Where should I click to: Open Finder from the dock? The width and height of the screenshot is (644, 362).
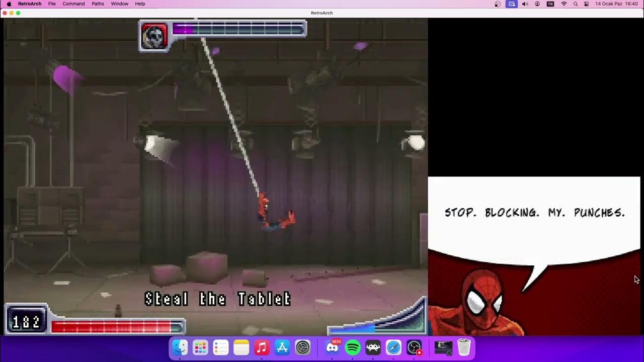pos(180,347)
